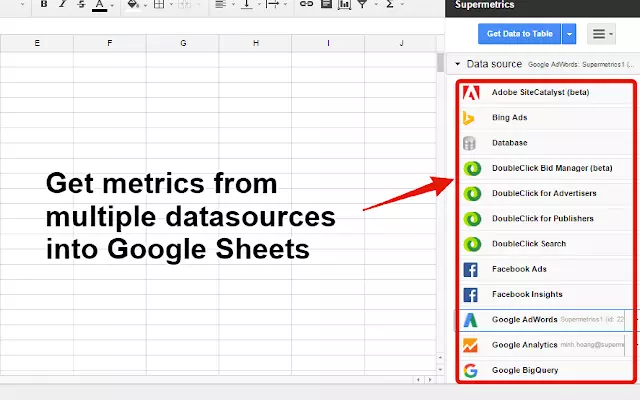Image resolution: width=640 pixels, height=400 pixels.
Task: Click the Get Data to Table button
Action: 520,34
